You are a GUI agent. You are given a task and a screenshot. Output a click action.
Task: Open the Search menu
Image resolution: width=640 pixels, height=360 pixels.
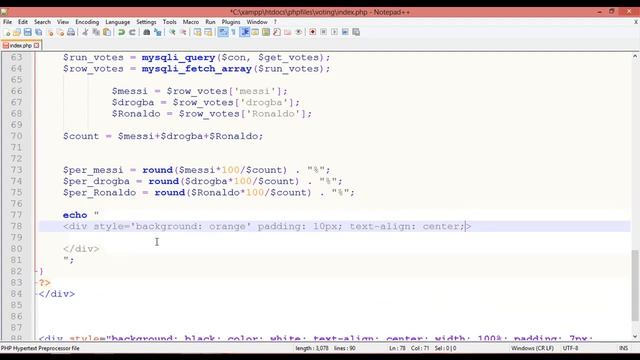point(42,22)
